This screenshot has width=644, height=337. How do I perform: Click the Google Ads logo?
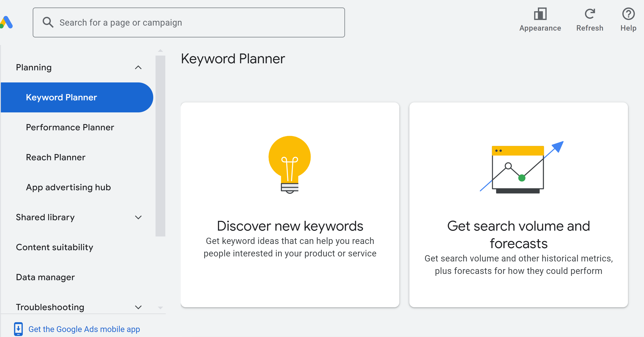point(6,22)
